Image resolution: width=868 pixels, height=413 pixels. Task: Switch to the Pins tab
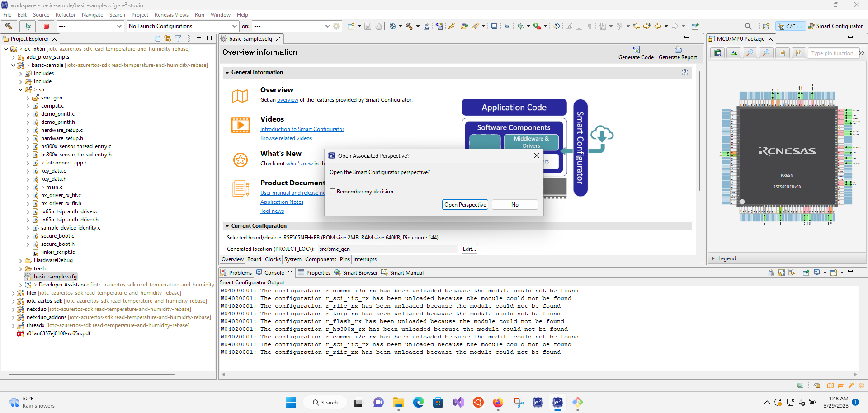click(345, 259)
